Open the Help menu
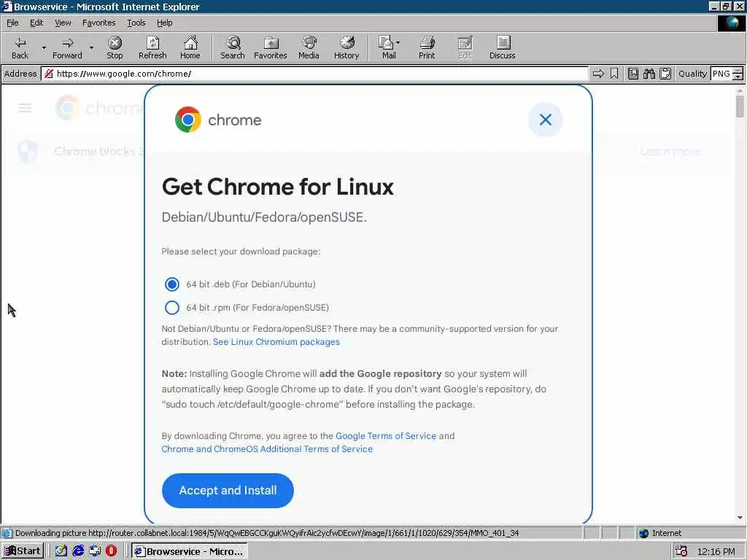The width and height of the screenshot is (747, 560). pos(164,23)
